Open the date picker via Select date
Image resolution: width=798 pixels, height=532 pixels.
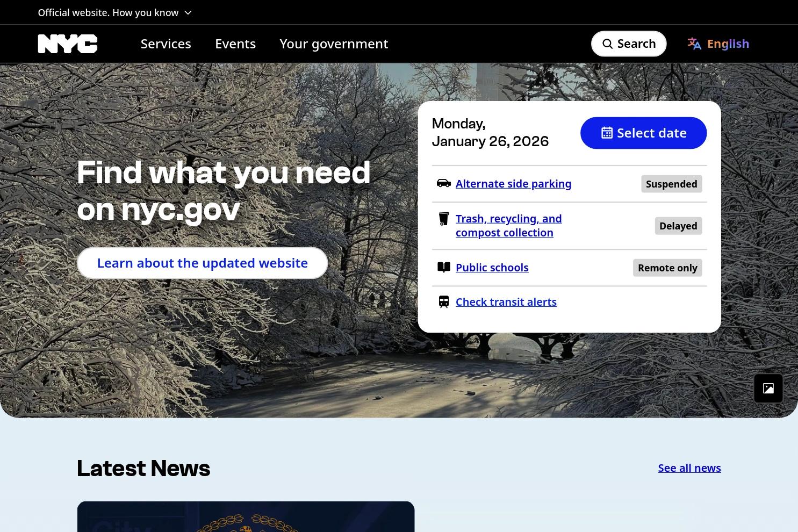point(643,133)
